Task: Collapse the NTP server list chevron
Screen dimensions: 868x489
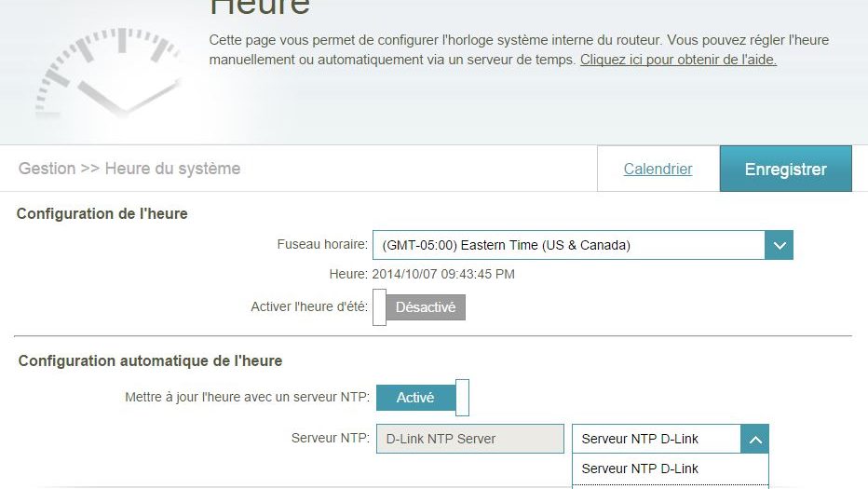Action: [754, 440]
